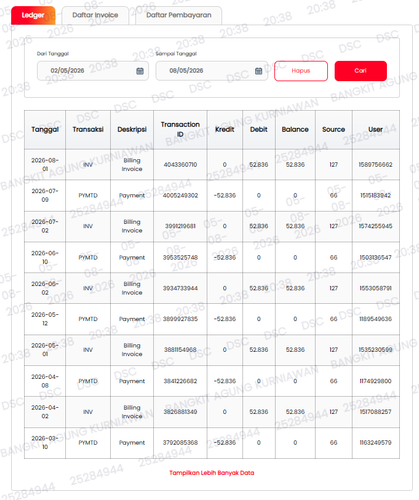Screen dimensions: 419x500
Task: Click Balance 52.836 in the 2026-04-02 row
Action: pos(295,412)
